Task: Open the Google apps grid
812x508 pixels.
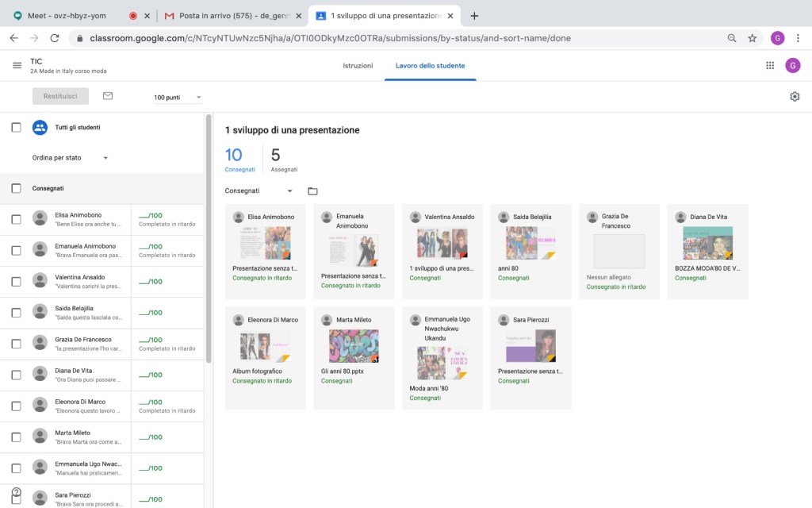Action: [x=769, y=66]
